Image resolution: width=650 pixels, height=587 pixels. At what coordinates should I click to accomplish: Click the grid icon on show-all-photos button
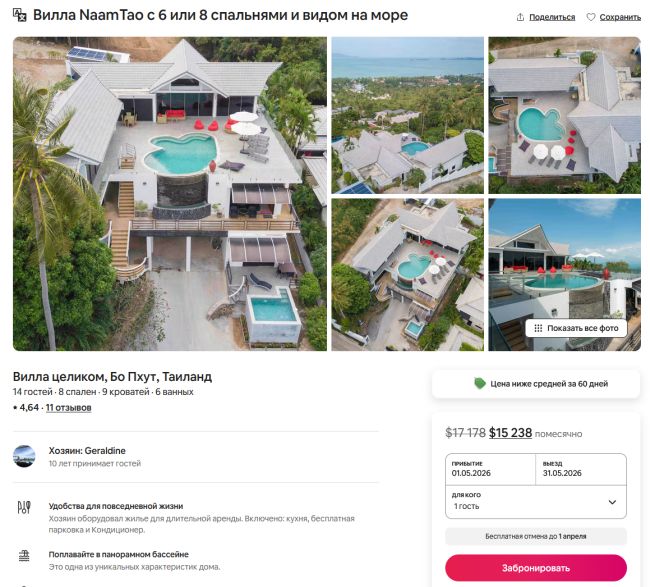538,328
